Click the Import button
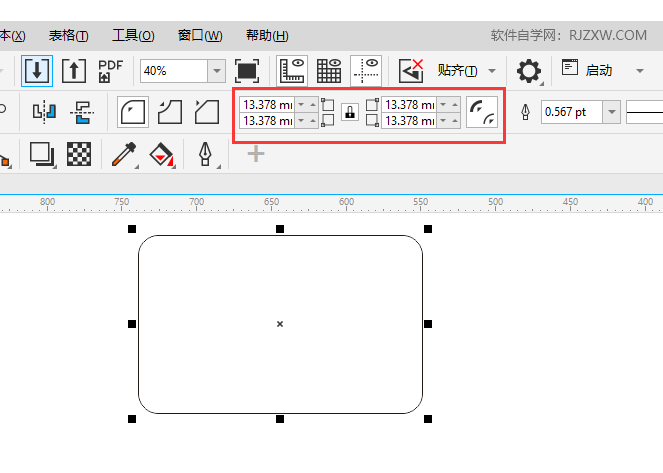This screenshot has height=473, width=663. 37,71
